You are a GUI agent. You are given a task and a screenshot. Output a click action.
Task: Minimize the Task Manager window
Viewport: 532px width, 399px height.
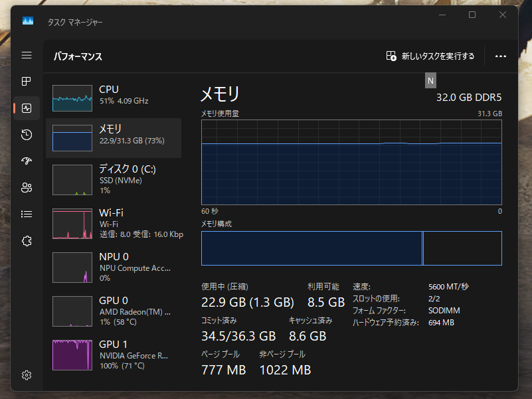coord(442,15)
